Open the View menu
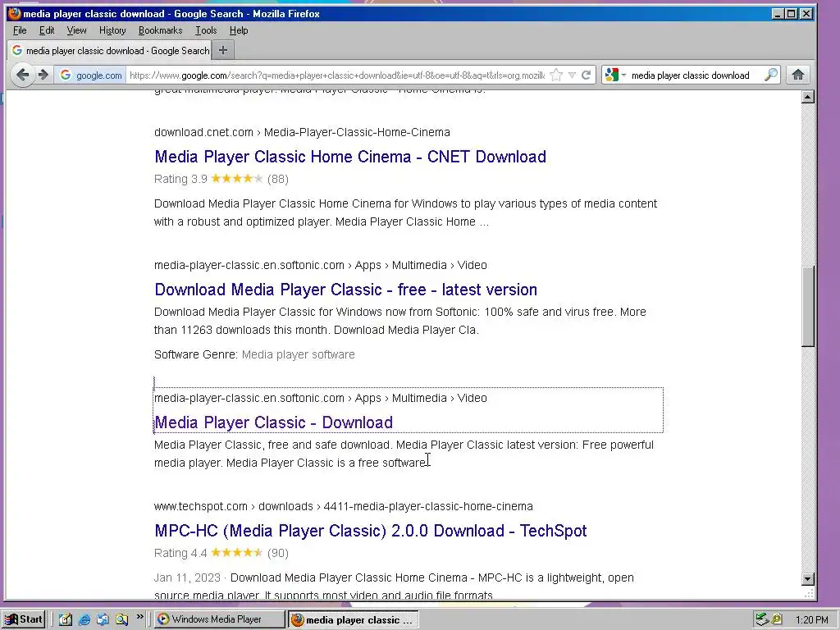The image size is (840, 630). click(76, 30)
